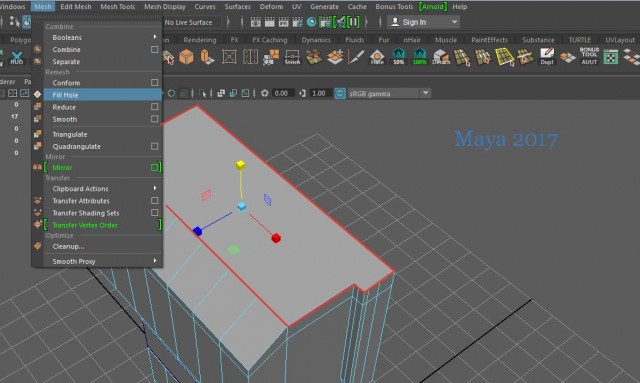Open the Mesh Display menu
This screenshot has height=383, width=640.
(165, 7)
